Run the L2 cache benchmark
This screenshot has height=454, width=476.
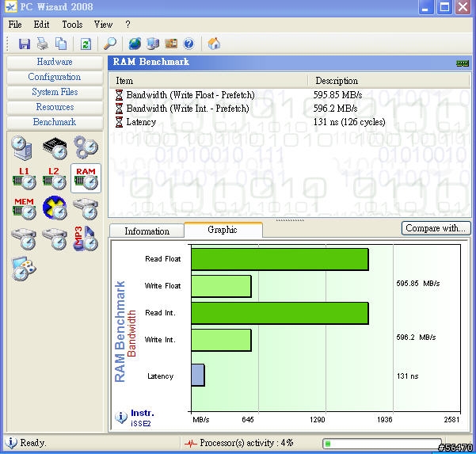click(55, 178)
